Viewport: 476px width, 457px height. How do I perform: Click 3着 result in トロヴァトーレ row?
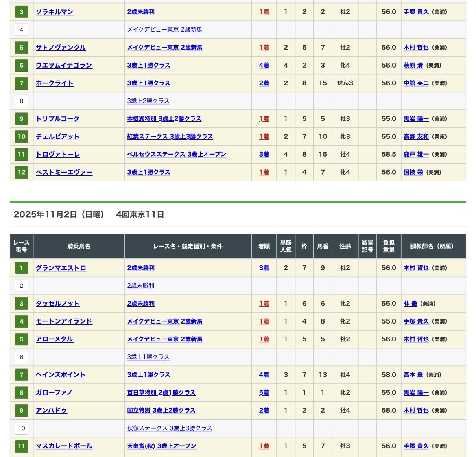[x=264, y=154]
